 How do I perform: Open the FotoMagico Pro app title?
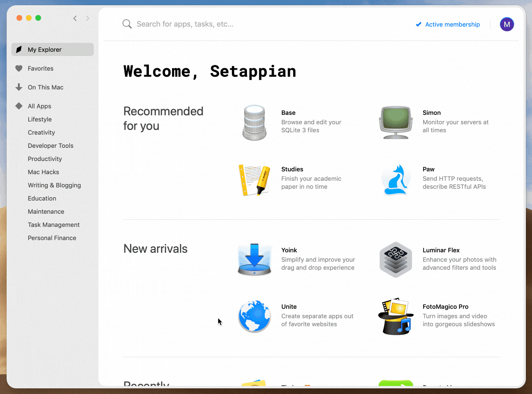pos(445,307)
